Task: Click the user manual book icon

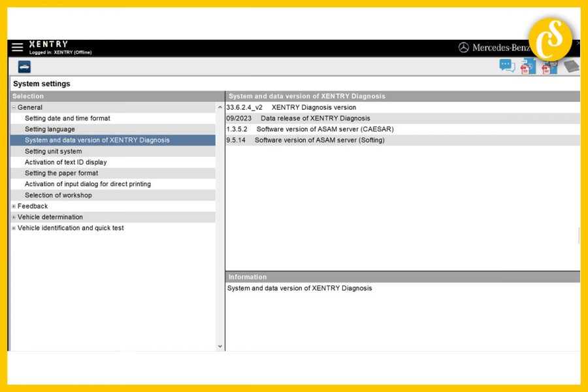Action: pyautogui.click(x=570, y=66)
